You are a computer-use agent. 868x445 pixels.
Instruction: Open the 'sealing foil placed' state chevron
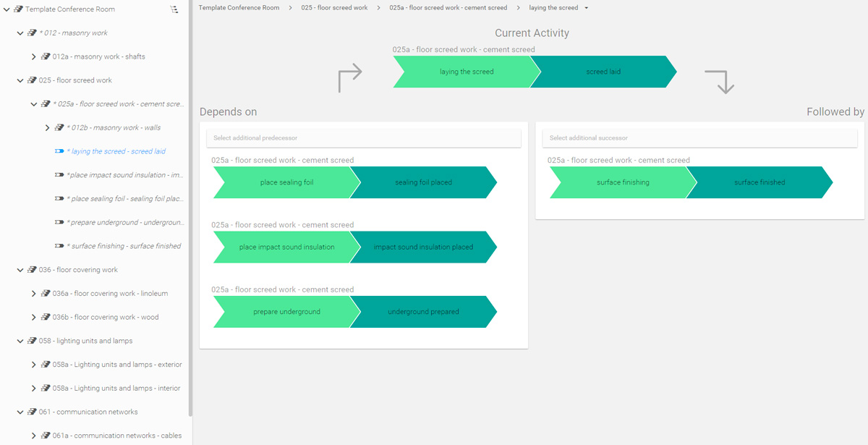tap(423, 182)
